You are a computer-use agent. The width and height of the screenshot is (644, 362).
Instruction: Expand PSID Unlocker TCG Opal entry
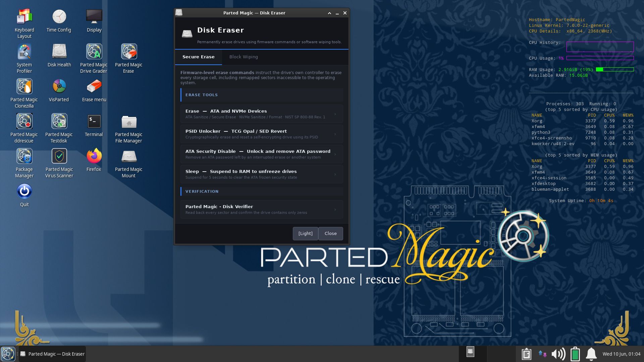pos(262,134)
